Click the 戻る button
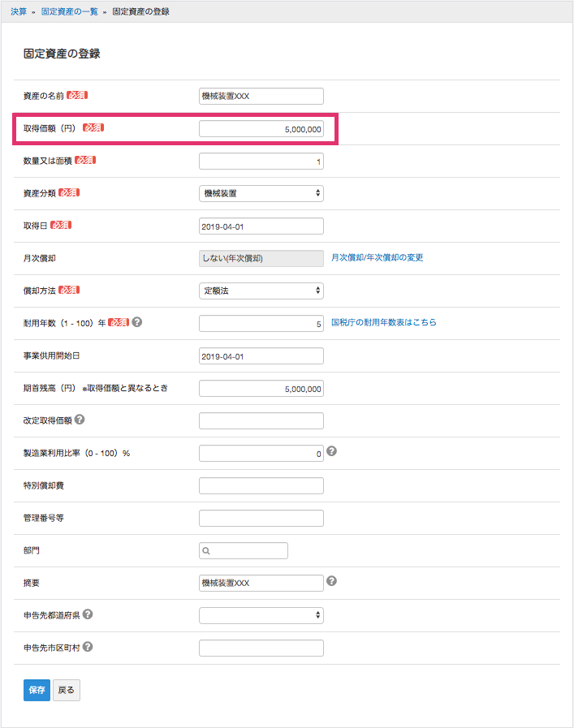Screen dimensions: 574x728 67,690
